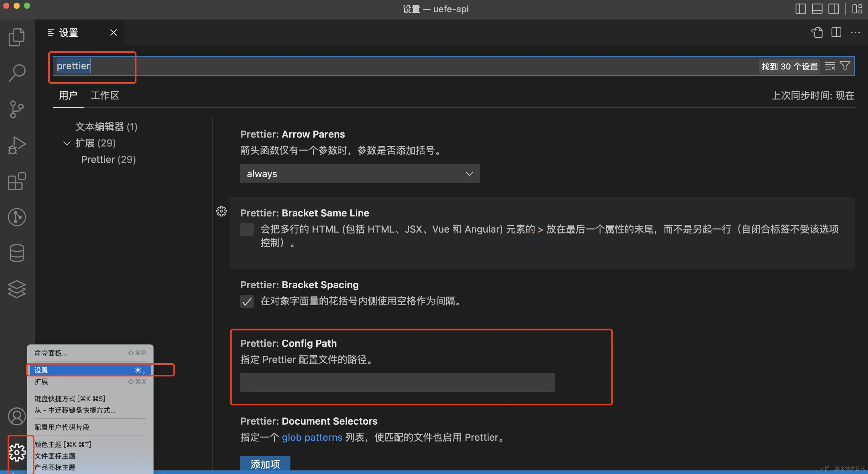Choose 颜色主题 menu entry
Viewport: 868px width, 474px height.
click(90, 445)
